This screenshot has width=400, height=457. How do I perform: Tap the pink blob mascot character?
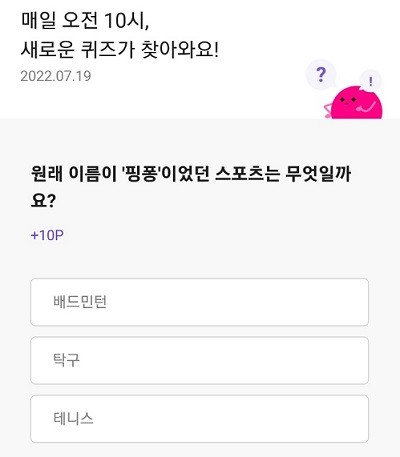click(x=354, y=102)
